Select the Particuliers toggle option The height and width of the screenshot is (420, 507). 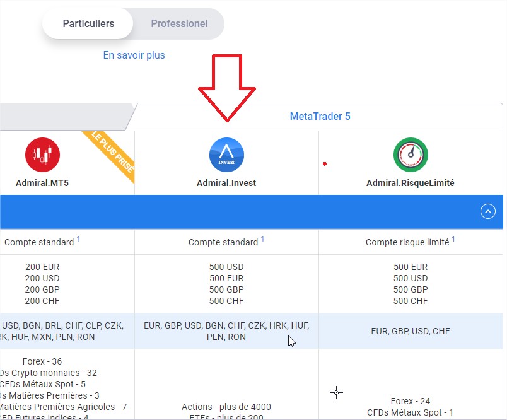coord(88,23)
